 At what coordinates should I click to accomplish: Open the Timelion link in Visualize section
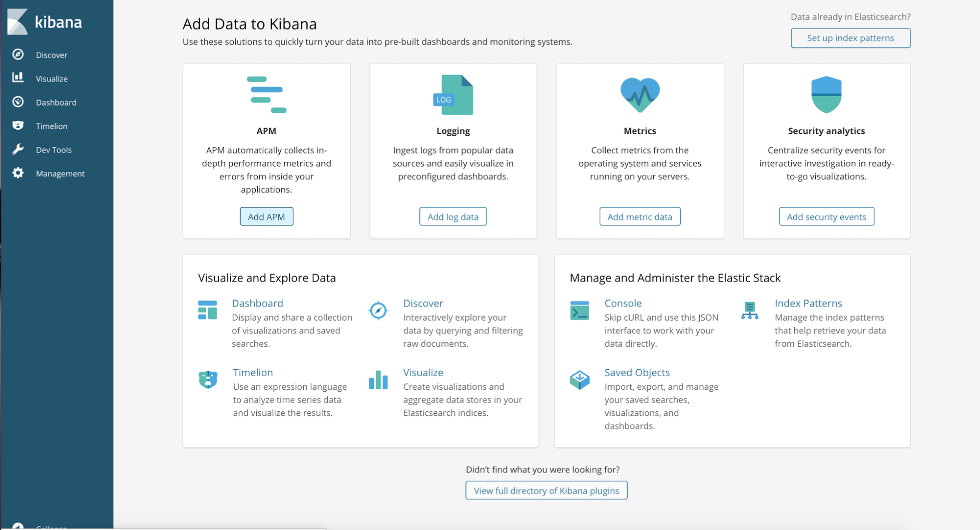coord(253,372)
